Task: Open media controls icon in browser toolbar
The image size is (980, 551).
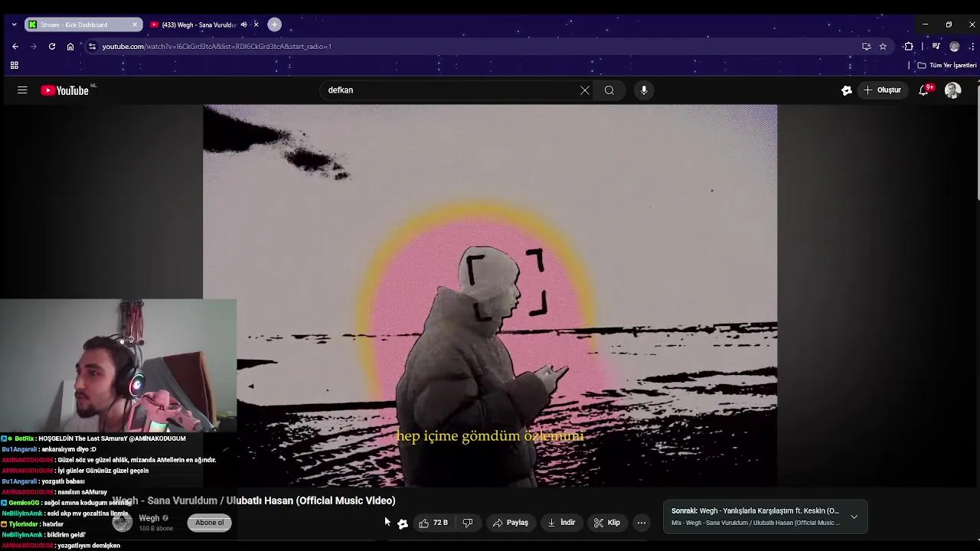Action: pos(936,47)
